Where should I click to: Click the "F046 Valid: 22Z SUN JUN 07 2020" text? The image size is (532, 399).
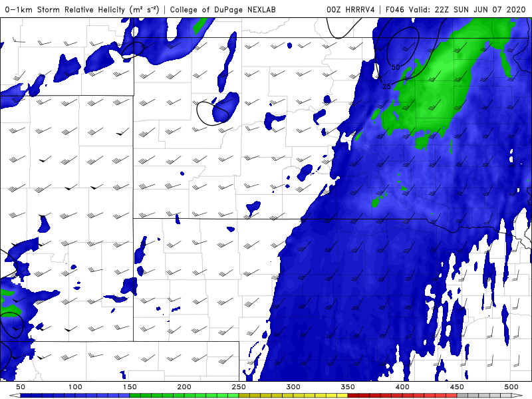click(456, 9)
